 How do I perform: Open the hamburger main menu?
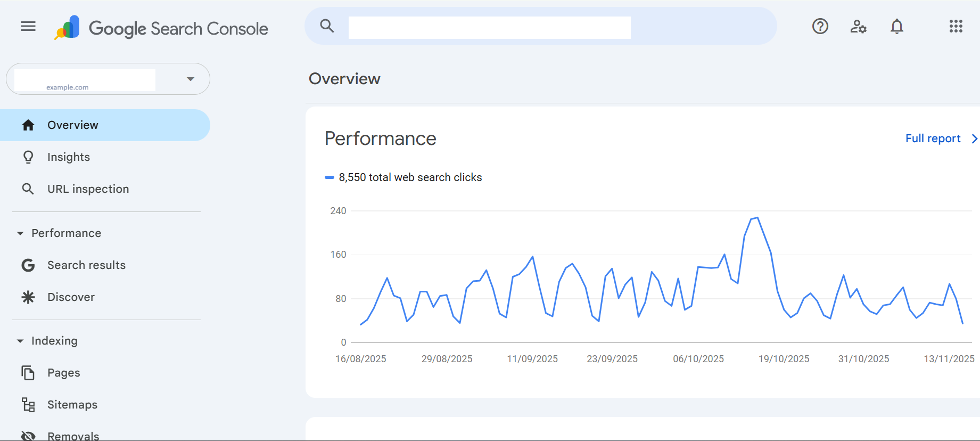point(28,26)
